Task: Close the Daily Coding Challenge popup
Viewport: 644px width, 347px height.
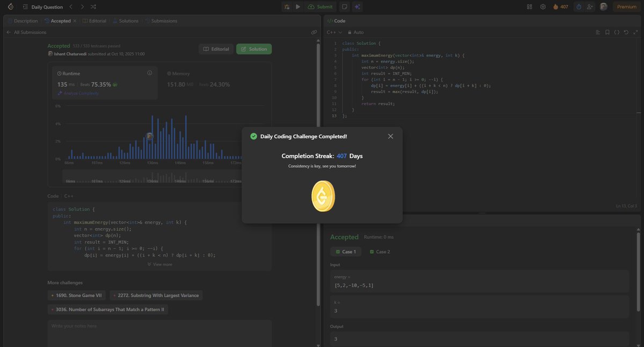Action: pyautogui.click(x=391, y=136)
